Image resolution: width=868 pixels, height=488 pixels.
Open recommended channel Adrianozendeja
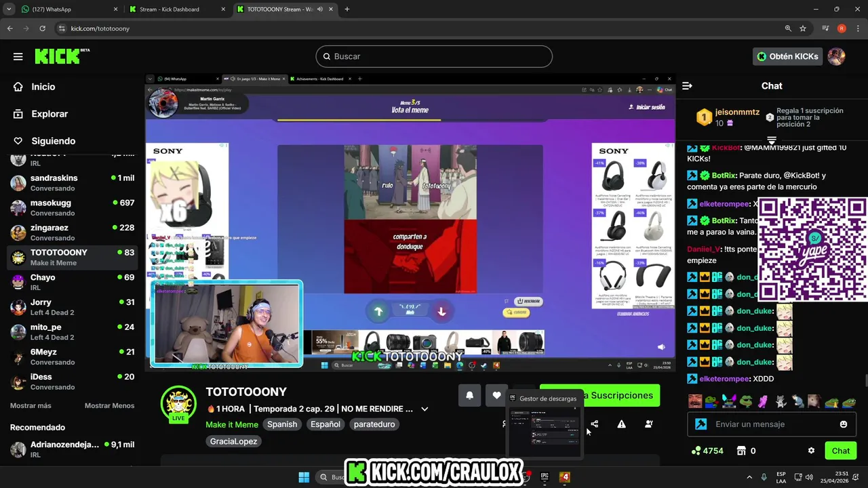click(x=73, y=449)
